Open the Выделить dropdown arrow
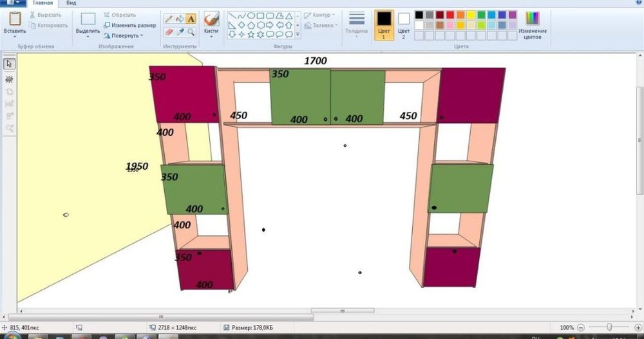This screenshot has width=644, height=339. point(88,37)
